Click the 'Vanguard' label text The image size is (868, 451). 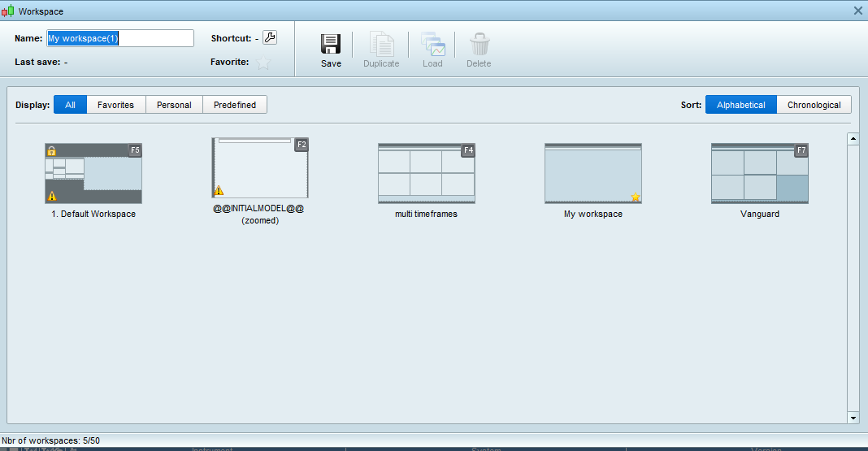pos(759,215)
